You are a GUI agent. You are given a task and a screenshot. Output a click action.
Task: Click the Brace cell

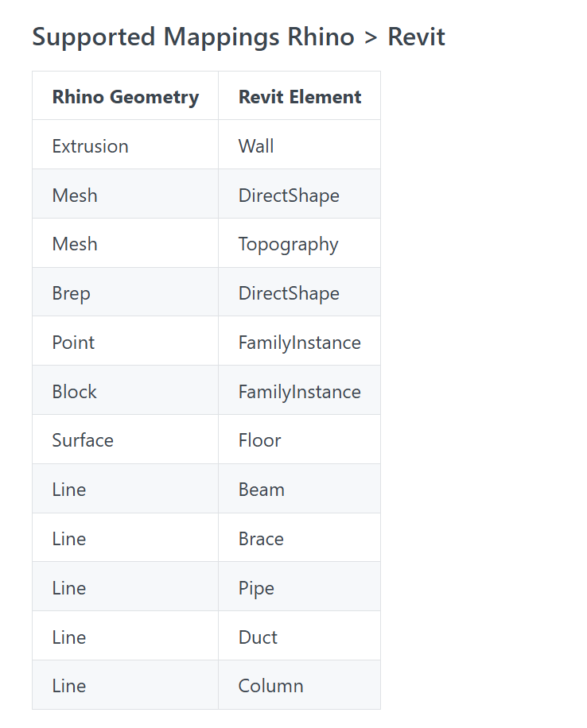point(299,538)
